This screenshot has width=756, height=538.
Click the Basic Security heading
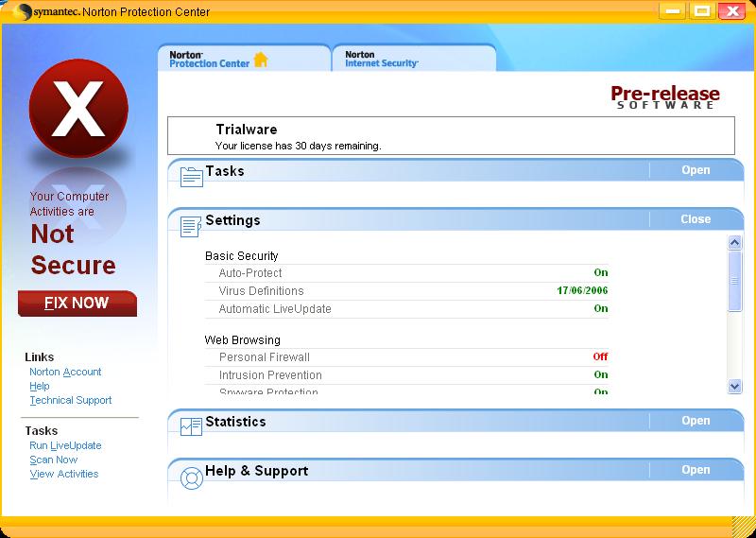(242, 255)
